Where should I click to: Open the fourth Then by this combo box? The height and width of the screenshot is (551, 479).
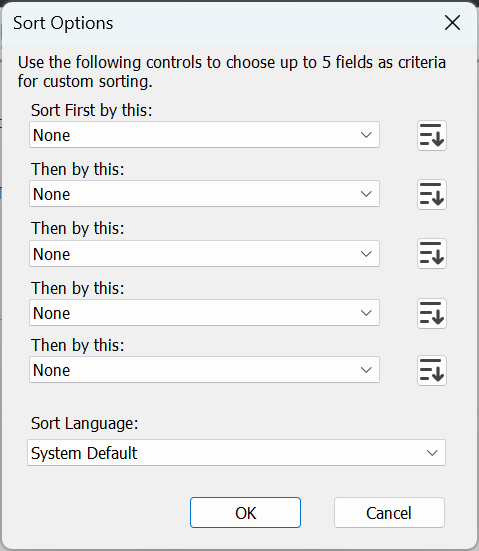tap(204, 370)
